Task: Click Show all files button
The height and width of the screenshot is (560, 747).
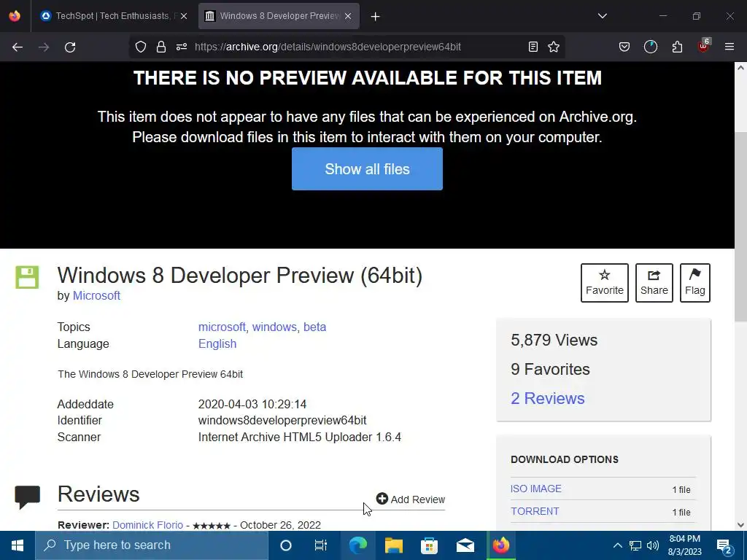Action: point(368,169)
